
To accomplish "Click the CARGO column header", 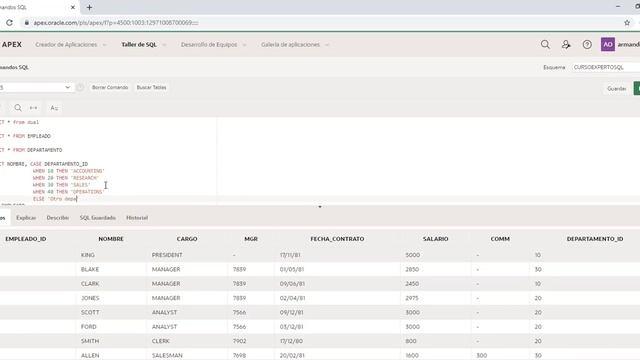I will [x=187, y=239].
